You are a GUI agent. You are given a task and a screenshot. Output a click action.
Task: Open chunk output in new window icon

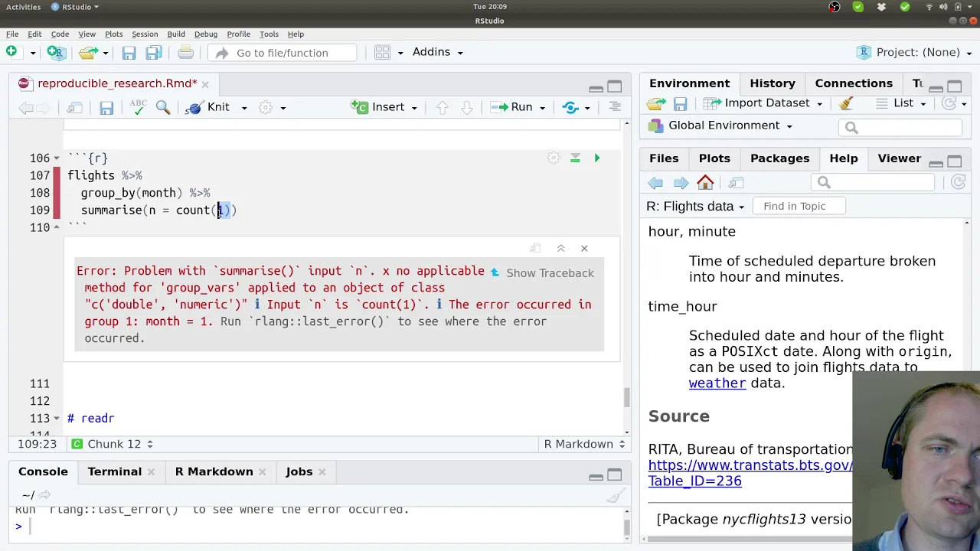coord(536,248)
